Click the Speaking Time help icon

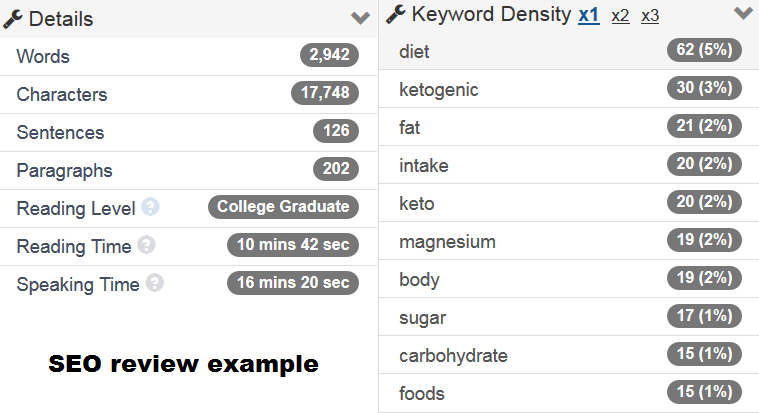[x=154, y=284]
